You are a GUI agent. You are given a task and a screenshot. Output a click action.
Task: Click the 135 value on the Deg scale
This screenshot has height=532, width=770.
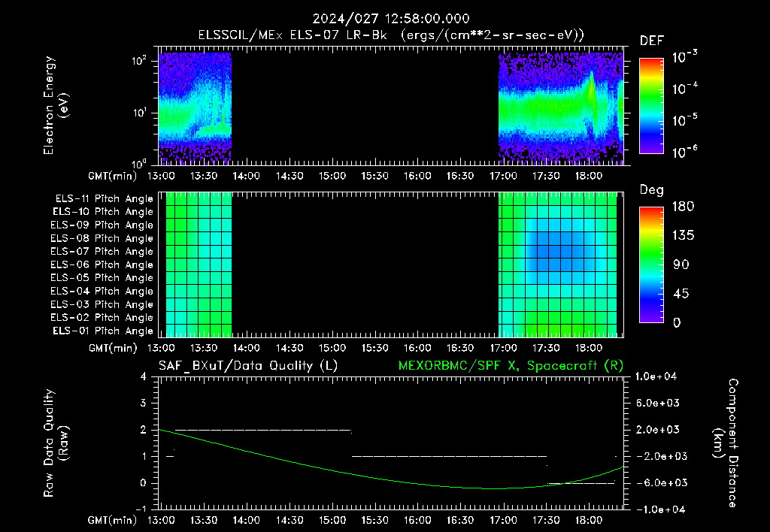coord(683,236)
